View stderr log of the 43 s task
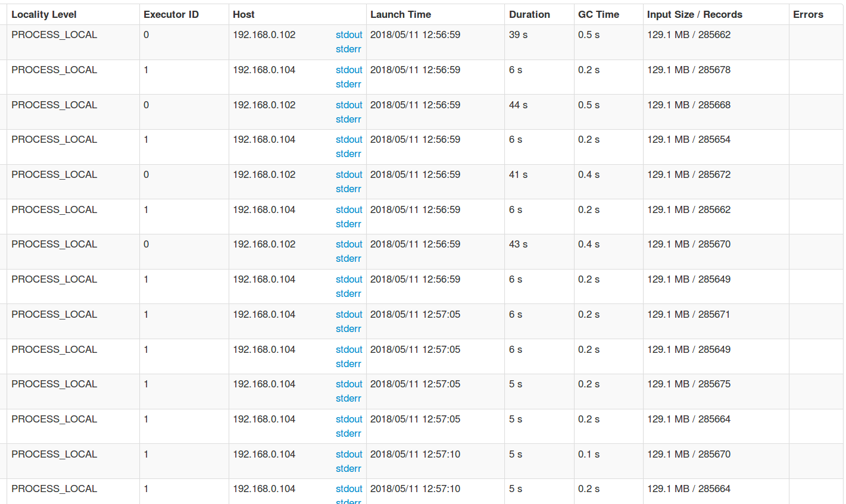This screenshot has height=504, width=846. coord(348,258)
